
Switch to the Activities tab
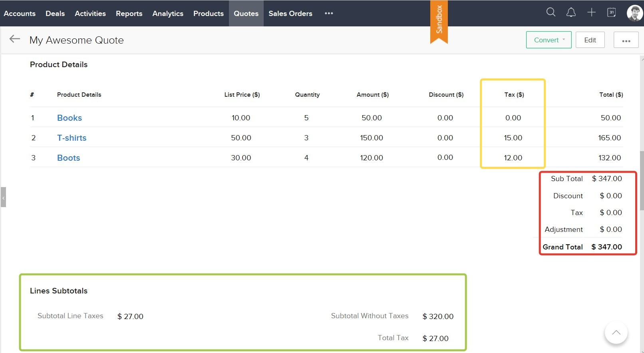click(90, 13)
